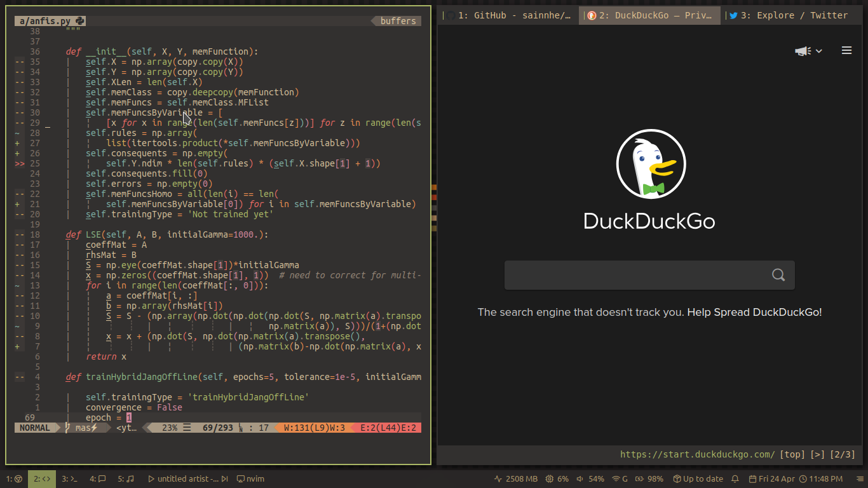Click the memory usage 2508 MB indicator
Viewport: 868px width, 488px height.
(x=516, y=478)
